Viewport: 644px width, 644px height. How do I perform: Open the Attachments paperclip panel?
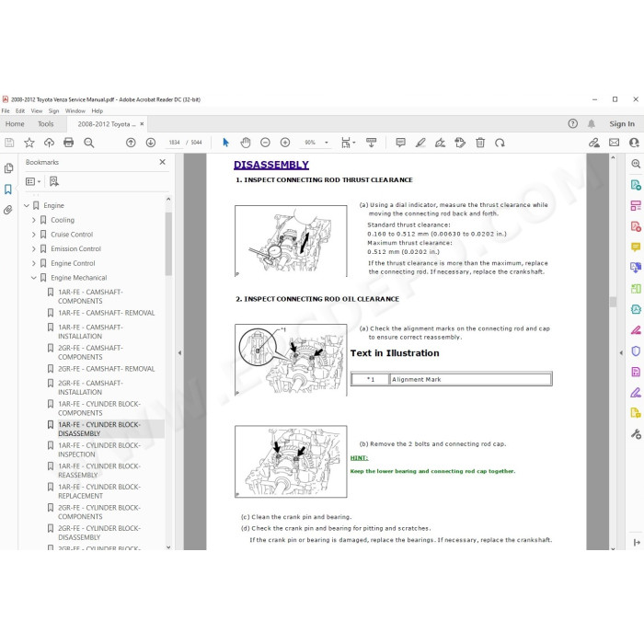[x=8, y=210]
